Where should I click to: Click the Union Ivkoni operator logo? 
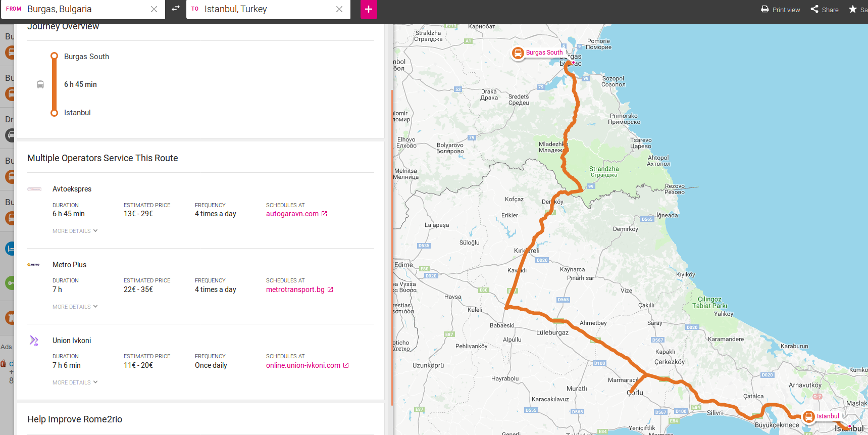pos(34,341)
